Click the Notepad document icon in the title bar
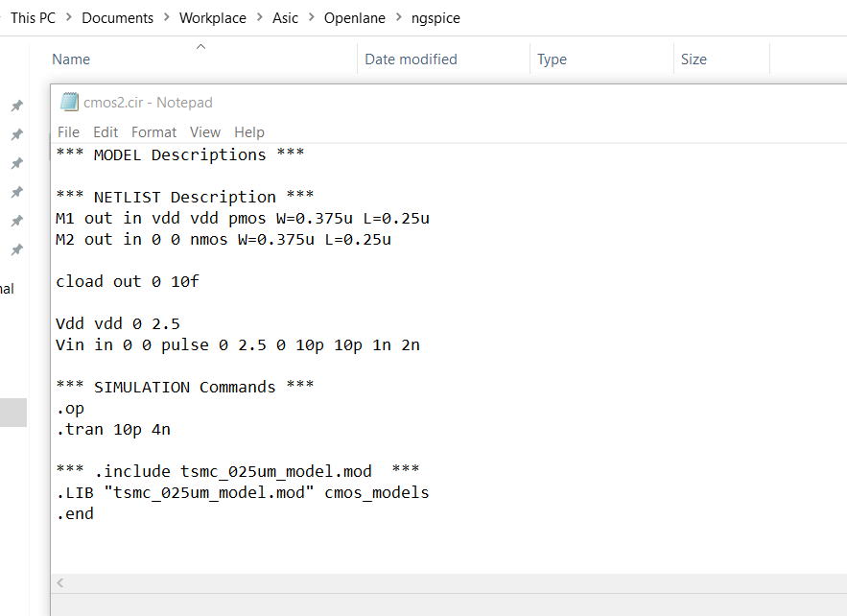Image resolution: width=847 pixels, height=616 pixels. coord(68,102)
